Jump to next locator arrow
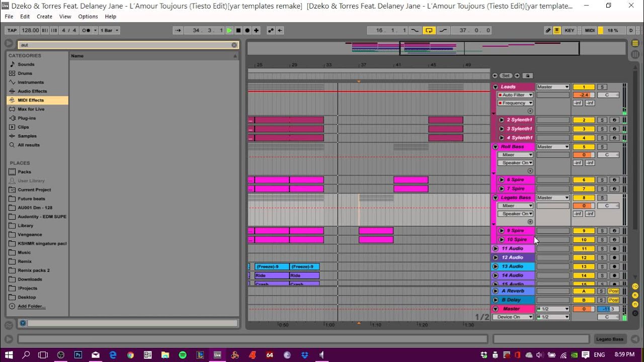644x362 pixels. click(x=517, y=76)
